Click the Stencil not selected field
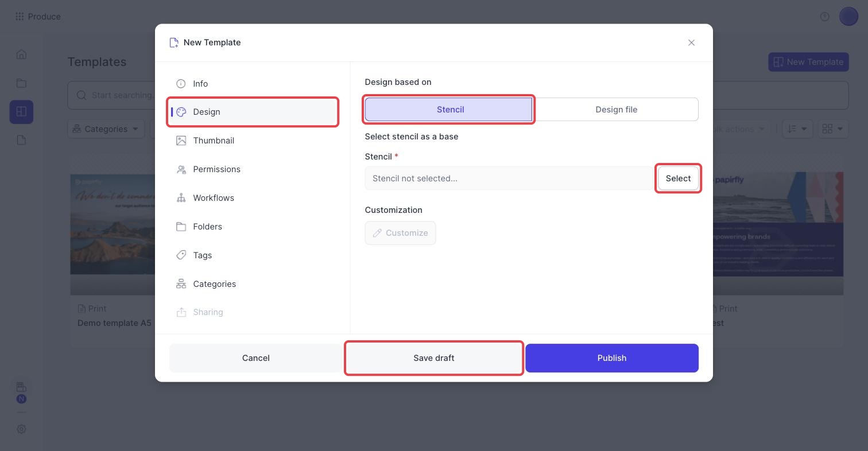Image resolution: width=868 pixels, height=451 pixels. tap(509, 178)
